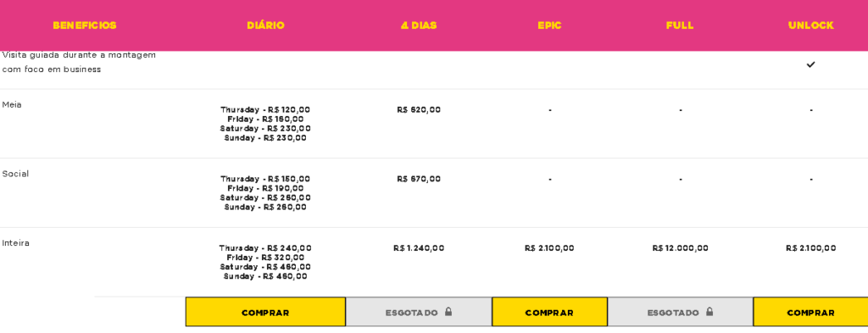
Task: Click the Inteira row label
Action: [x=16, y=243]
